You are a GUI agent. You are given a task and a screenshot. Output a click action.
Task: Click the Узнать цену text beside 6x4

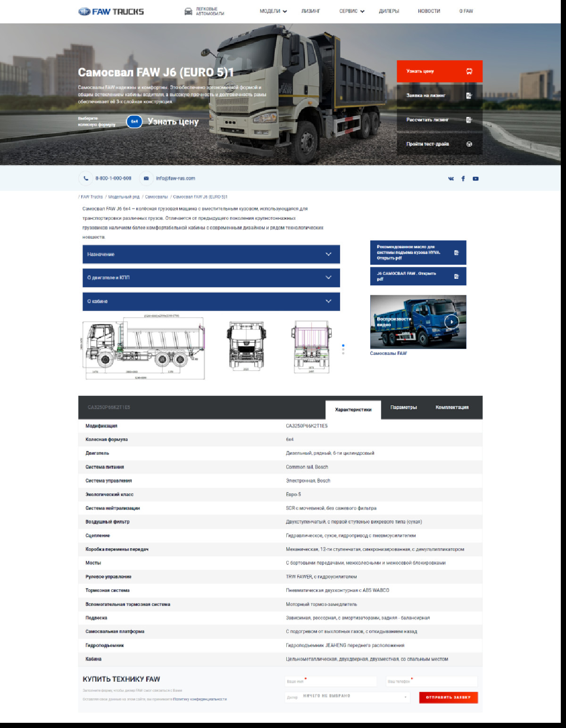pos(173,122)
